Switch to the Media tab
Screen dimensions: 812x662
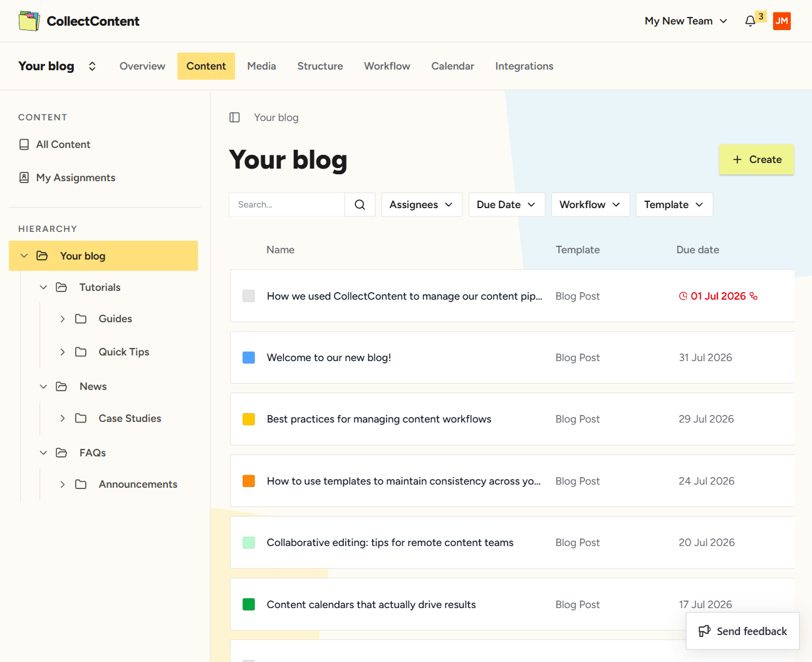coord(261,66)
